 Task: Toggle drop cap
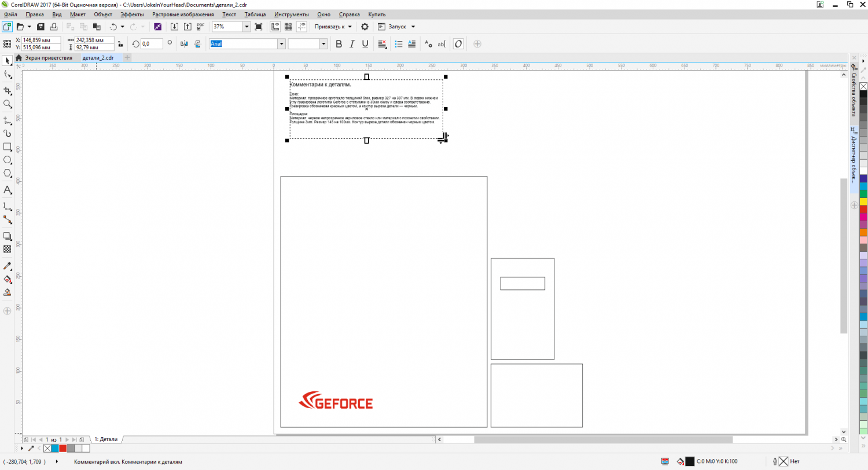(412, 43)
